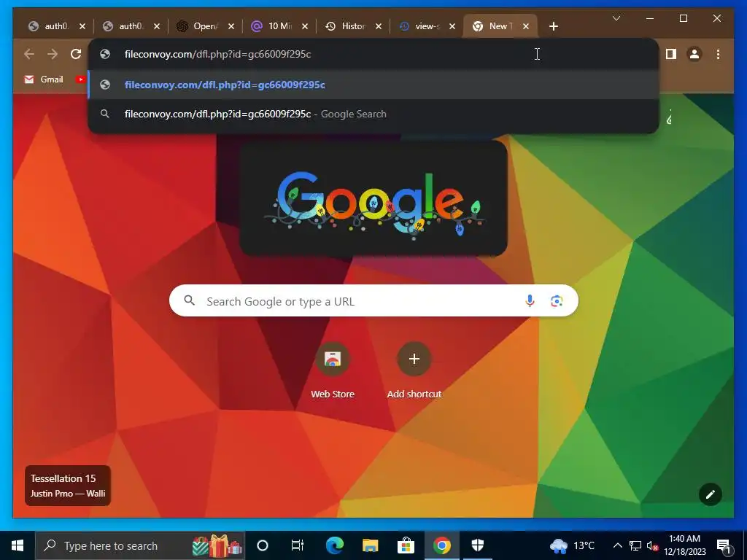
Task: Open File Explorer from the taskbar
Action: tap(370, 545)
